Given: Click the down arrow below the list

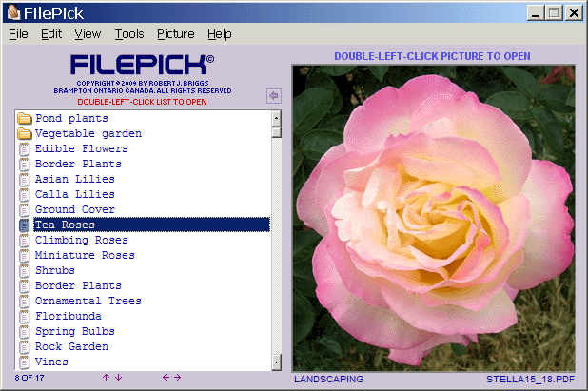Looking at the screenshot, I should (x=119, y=378).
